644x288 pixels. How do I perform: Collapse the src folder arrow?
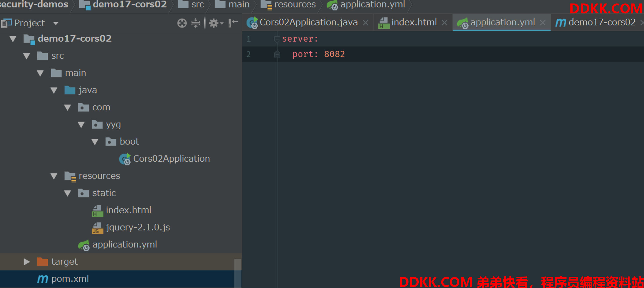point(26,56)
